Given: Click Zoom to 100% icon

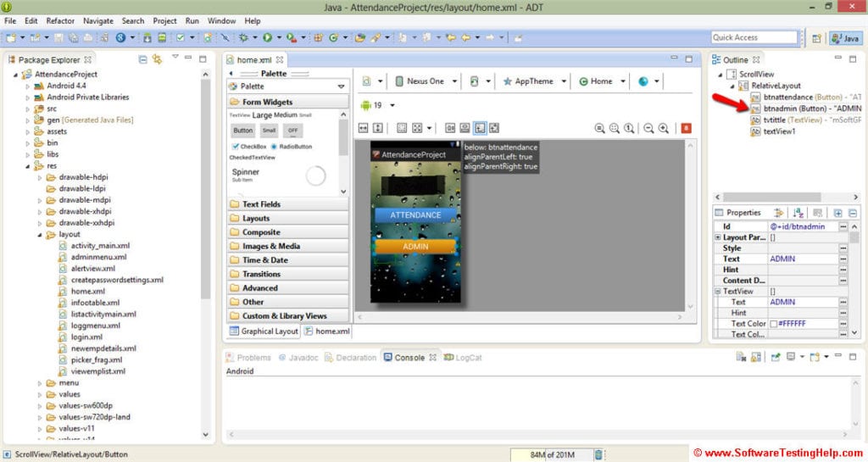Looking at the screenshot, I should coord(630,128).
